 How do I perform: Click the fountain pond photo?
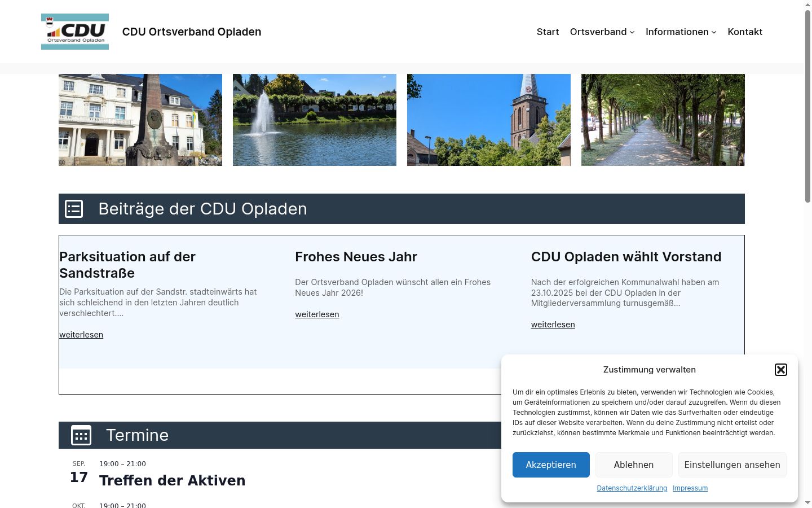(x=315, y=120)
